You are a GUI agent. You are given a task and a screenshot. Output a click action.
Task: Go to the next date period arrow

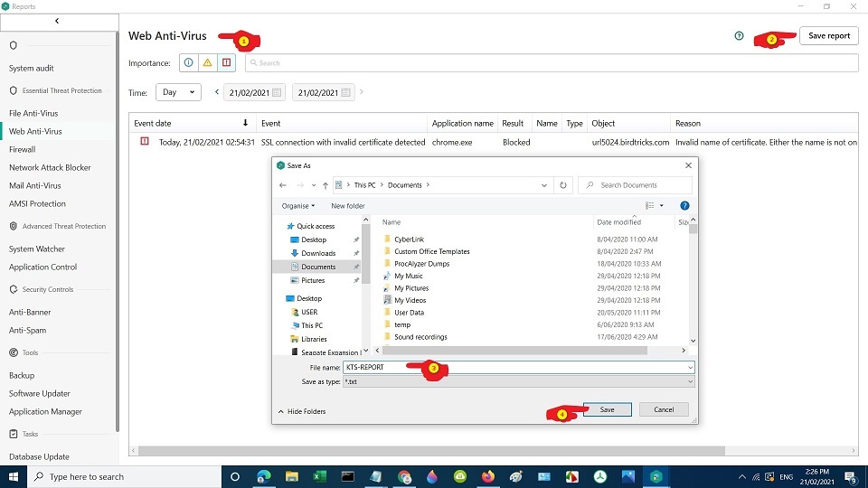point(362,92)
